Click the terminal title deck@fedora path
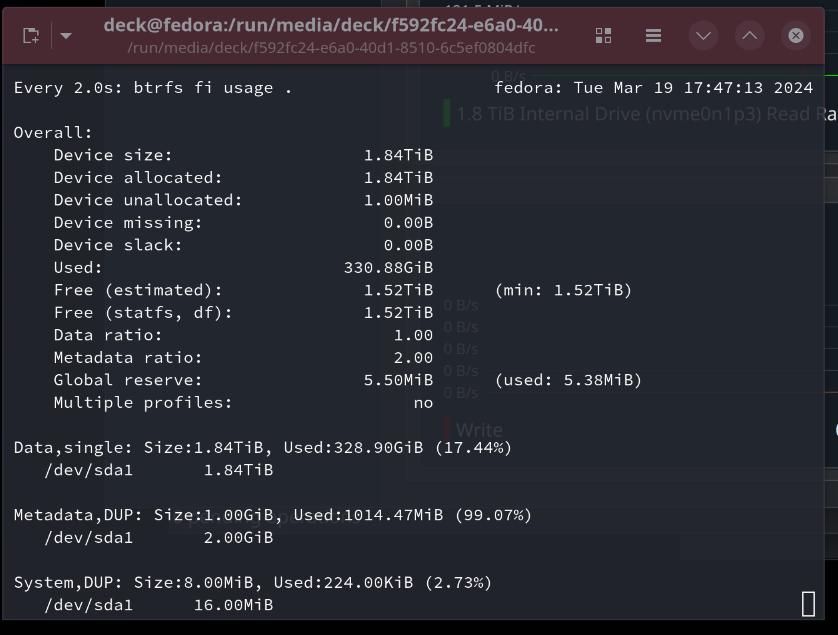 click(331, 25)
